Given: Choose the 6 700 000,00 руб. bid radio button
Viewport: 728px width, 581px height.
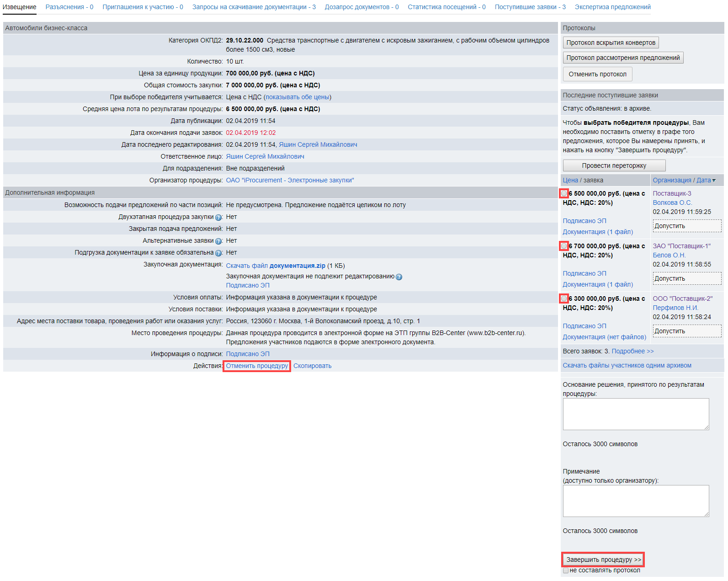Looking at the screenshot, I should pyautogui.click(x=564, y=246).
